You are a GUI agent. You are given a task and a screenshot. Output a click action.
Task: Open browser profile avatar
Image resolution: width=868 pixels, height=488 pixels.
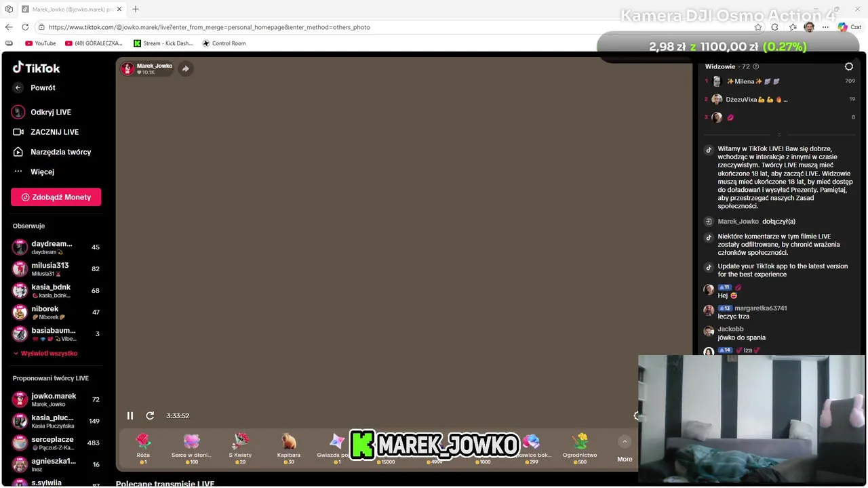tap(809, 27)
